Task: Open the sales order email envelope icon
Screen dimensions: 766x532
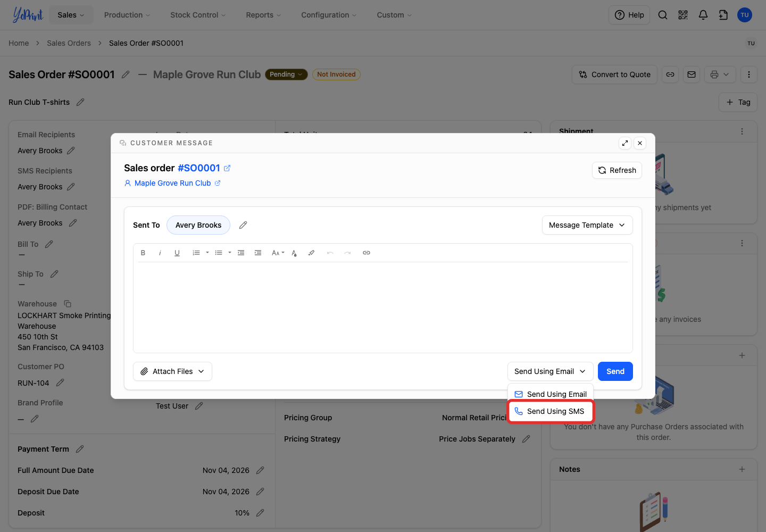Action: [x=692, y=74]
